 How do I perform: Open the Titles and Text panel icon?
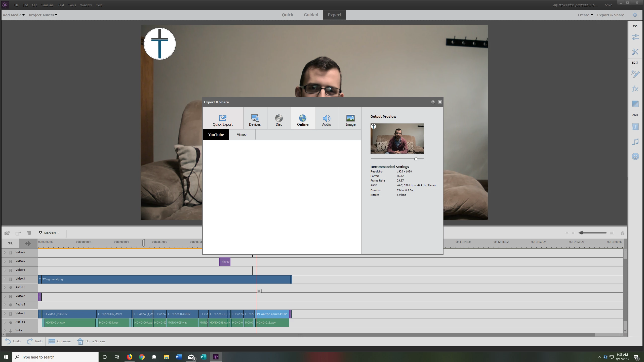point(635,127)
